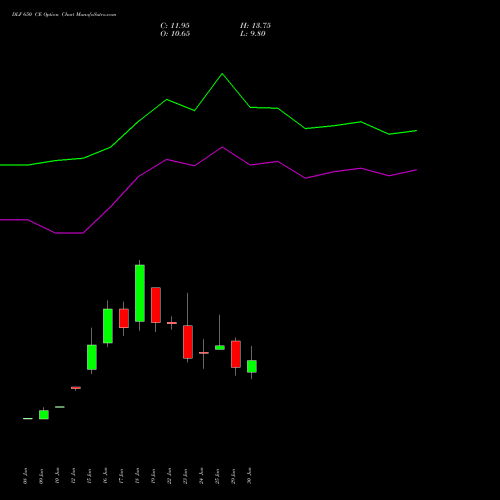The height and width of the screenshot is (500, 500).
Task: Click the small green candle for 09 Jun
Action: [x=44, y=415]
